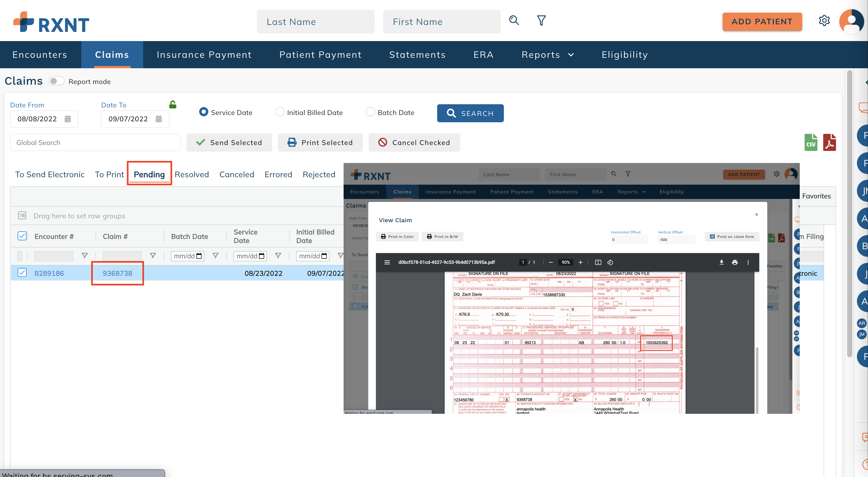Go to the Patient Payment tab
868x477 pixels.
tap(320, 55)
